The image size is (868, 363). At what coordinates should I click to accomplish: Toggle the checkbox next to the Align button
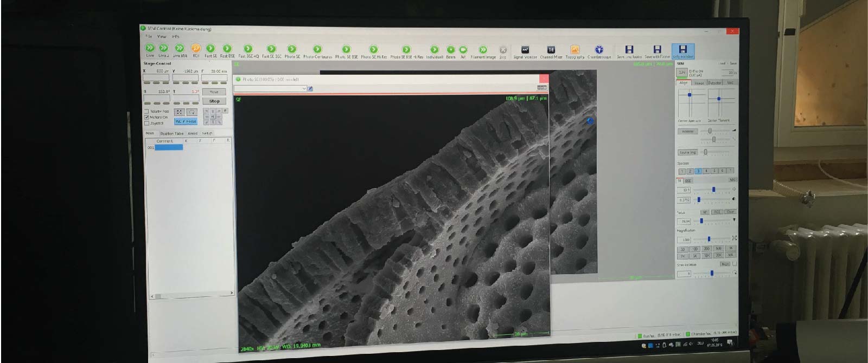(x=735, y=264)
